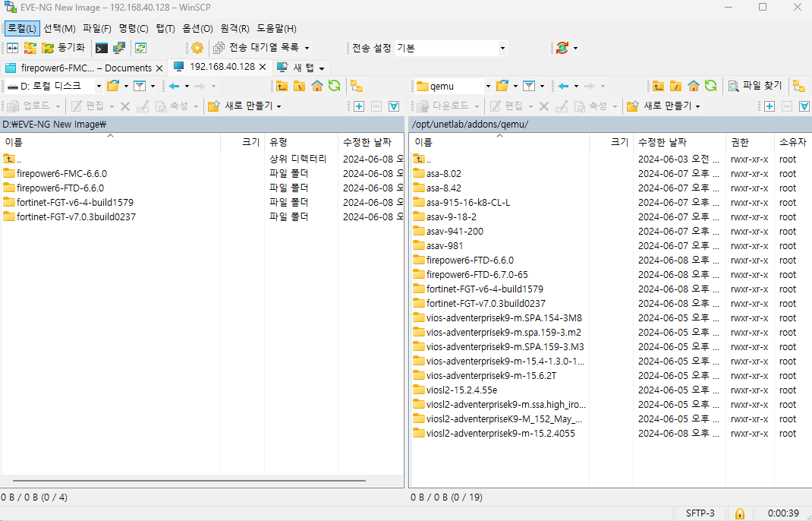Screen dimensions: 812x521
Task: Click the Compare Directories toolbar icon
Action: tap(12, 48)
